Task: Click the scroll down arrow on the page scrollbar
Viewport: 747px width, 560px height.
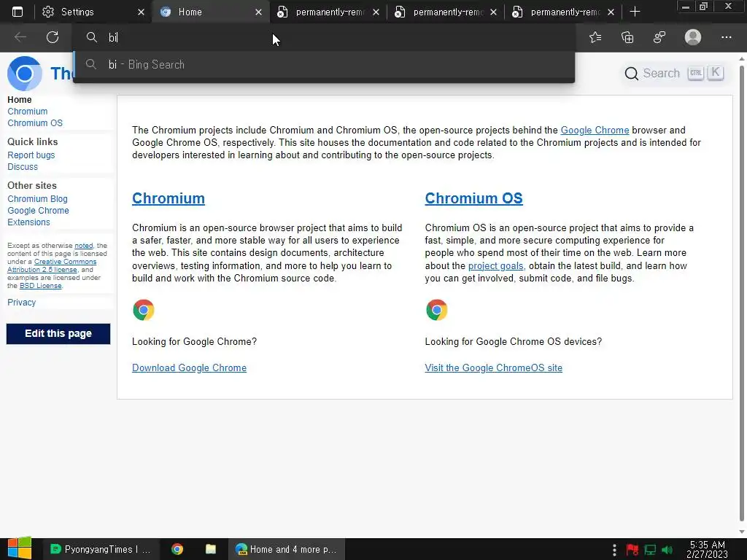Action: (x=742, y=532)
